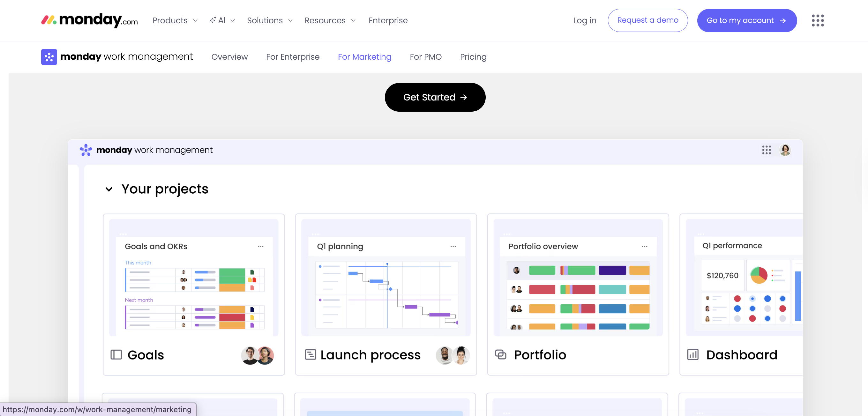Click the Portfolio icon

[501, 355]
